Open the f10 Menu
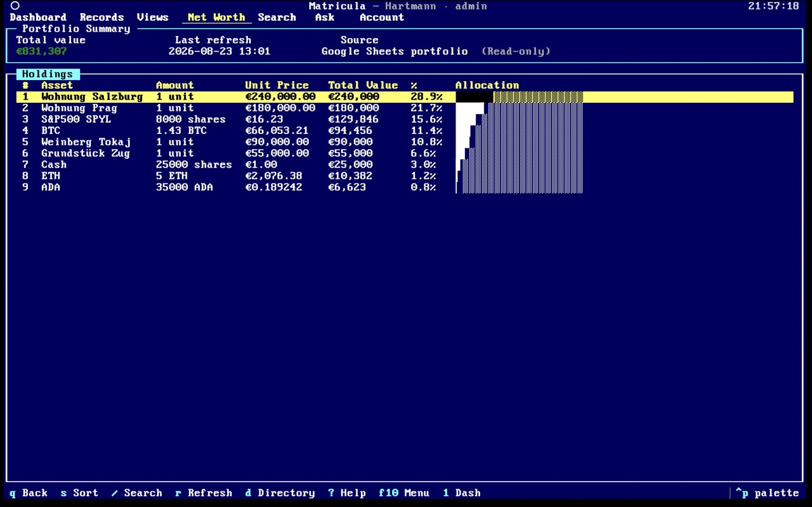The width and height of the screenshot is (812, 507). pos(404,493)
